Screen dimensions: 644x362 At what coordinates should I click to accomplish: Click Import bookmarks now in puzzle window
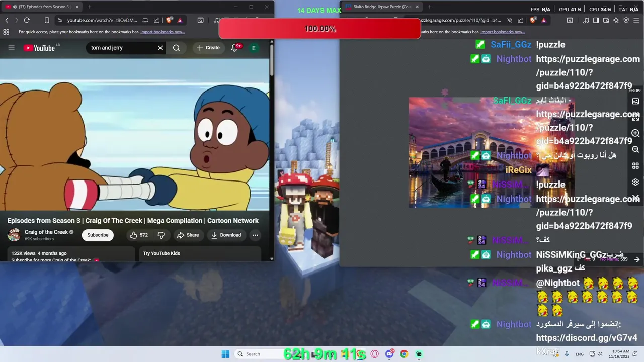pyautogui.click(x=503, y=32)
